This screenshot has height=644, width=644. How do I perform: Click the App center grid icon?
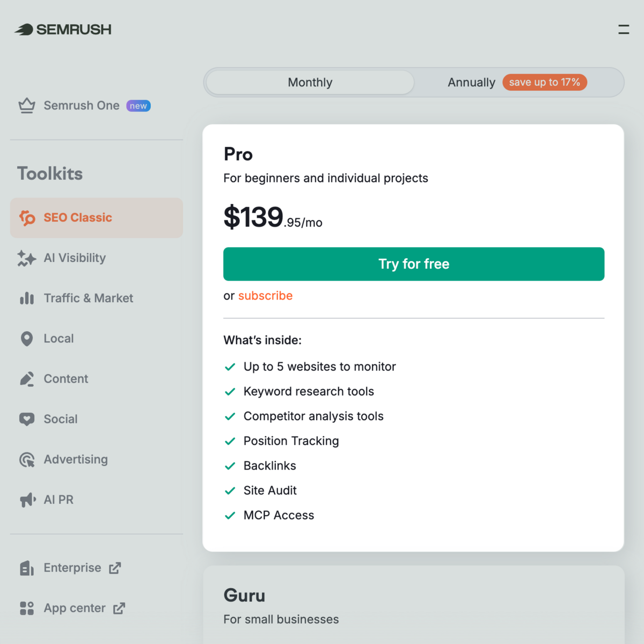click(26, 608)
